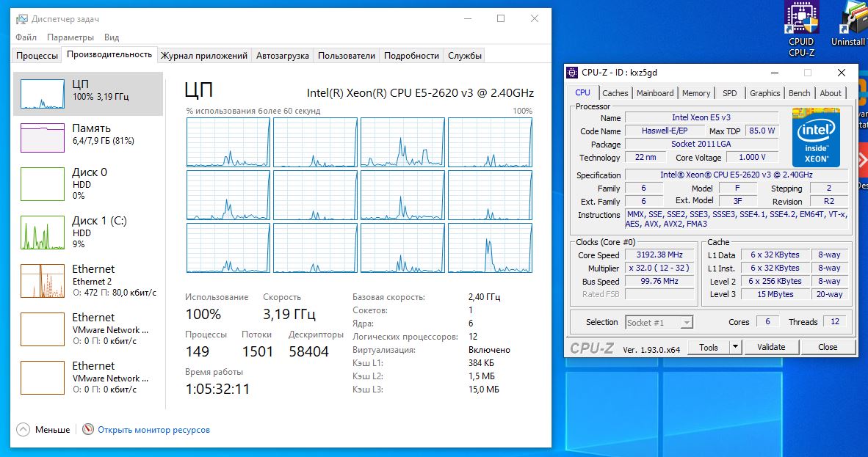Switch to Журнал приложений tab
The image size is (868, 457).
pyautogui.click(x=203, y=55)
